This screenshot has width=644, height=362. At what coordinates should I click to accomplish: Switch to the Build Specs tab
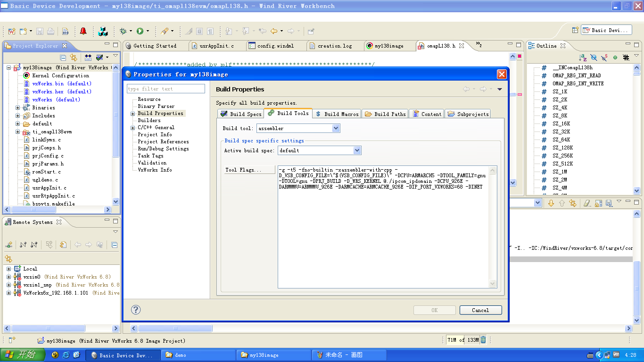[240, 114]
